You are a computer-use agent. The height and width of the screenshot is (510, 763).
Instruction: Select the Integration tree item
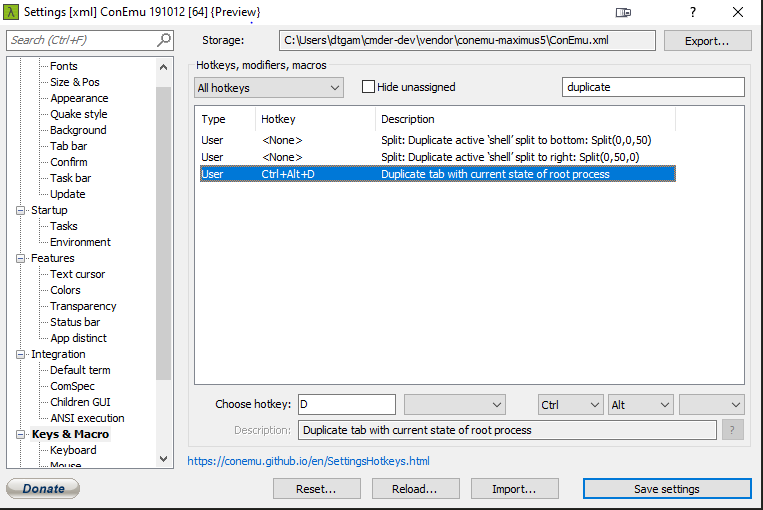click(x=58, y=354)
